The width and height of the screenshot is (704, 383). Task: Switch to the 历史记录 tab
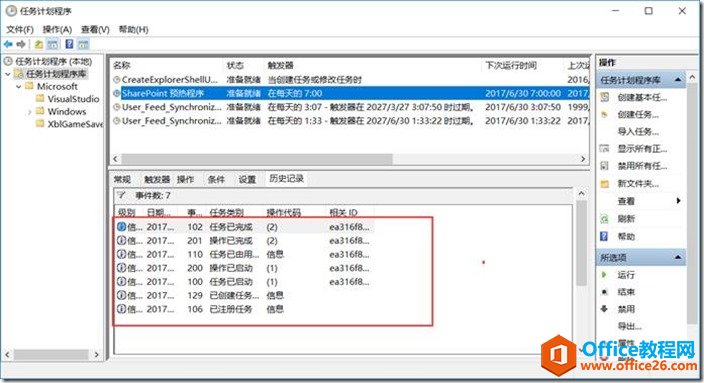(x=286, y=179)
